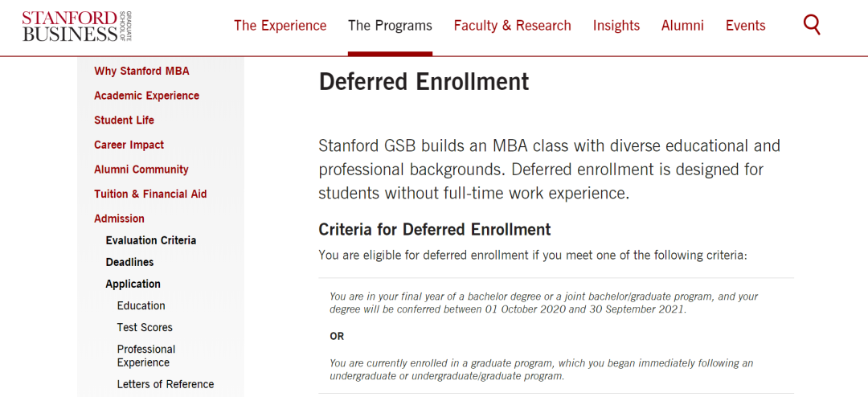Viewport: 868px width, 397px height.
Task: Visit Alumni Community sidebar link
Action: pyautogui.click(x=141, y=170)
